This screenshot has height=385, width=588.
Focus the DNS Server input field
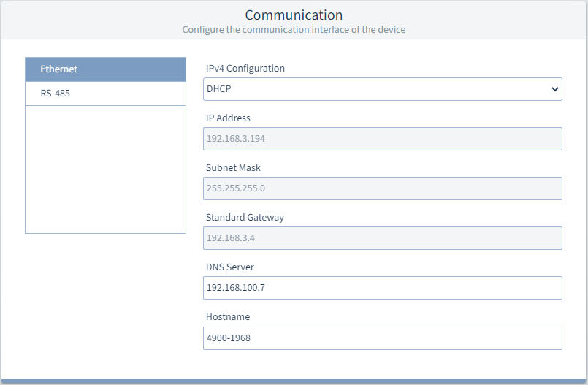(382, 288)
